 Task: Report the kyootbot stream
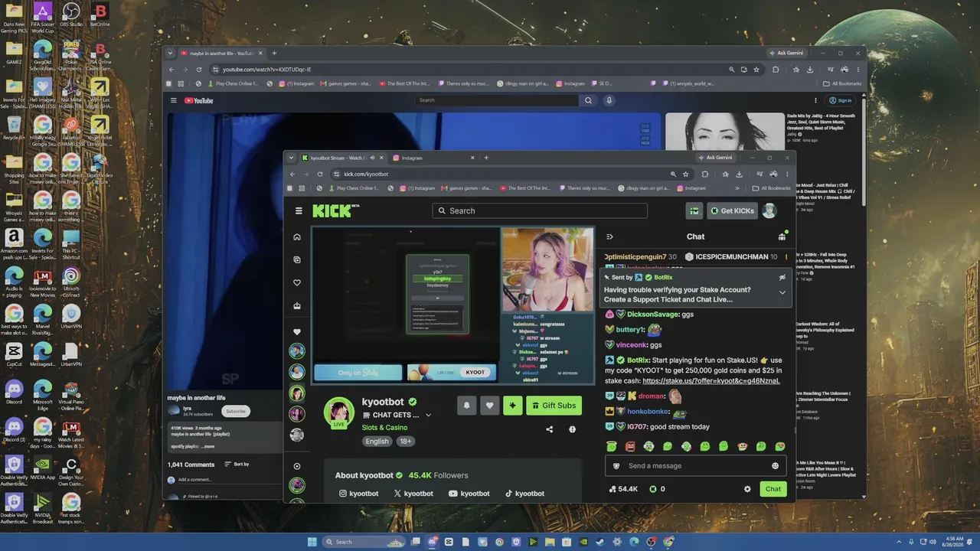[572, 429]
